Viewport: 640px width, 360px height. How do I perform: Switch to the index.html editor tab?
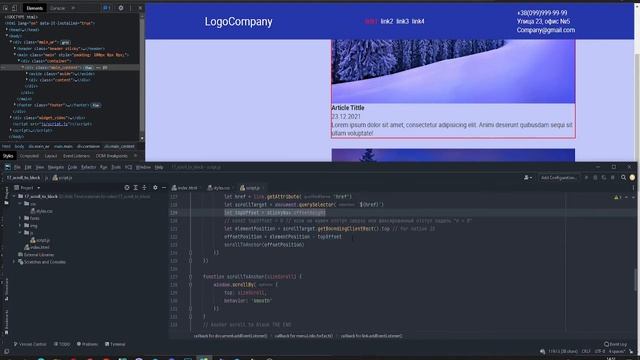(185, 188)
